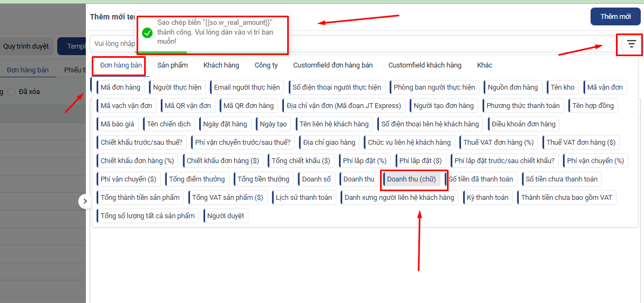Open the "Khách hàng" tab
Screen dimensions: 644x303
(x=221, y=65)
